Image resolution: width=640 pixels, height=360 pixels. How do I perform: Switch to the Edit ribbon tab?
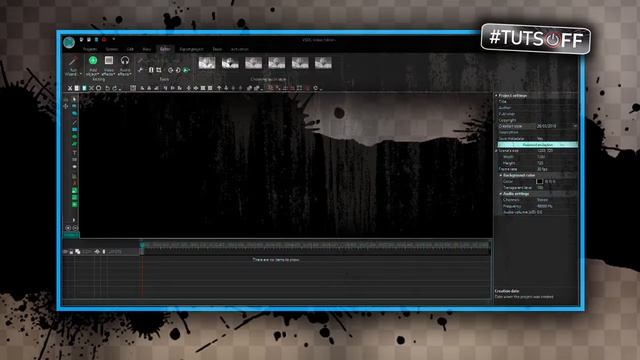point(130,49)
